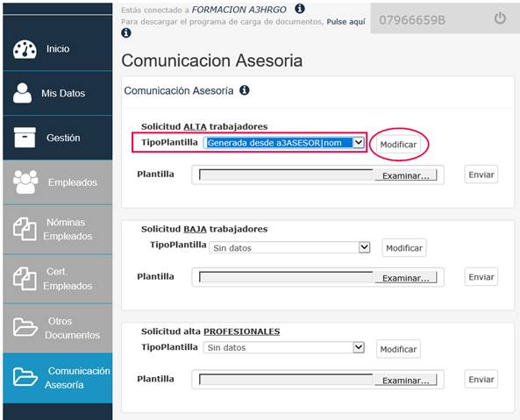Open Empleados group icon
Screen dimensions: 520x420
(25, 182)
